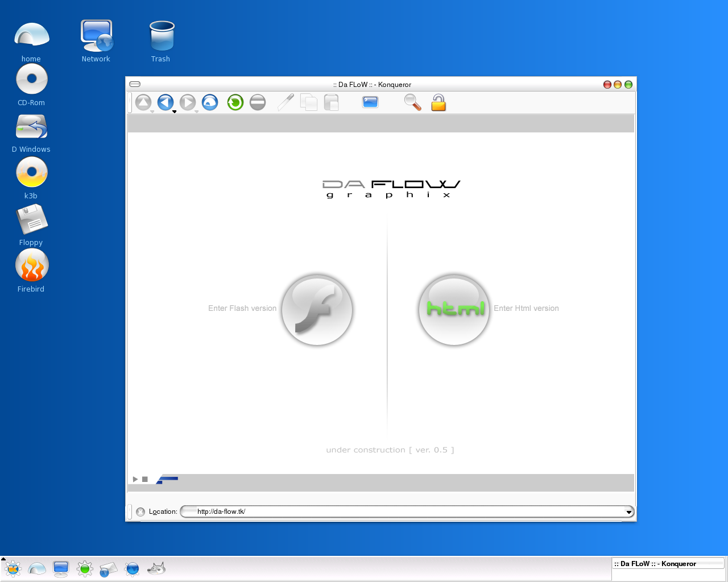This screenshot has height=582, width=728.
Task: Open the Back button history dropdown arrow
Action: [x=174, y=112]
